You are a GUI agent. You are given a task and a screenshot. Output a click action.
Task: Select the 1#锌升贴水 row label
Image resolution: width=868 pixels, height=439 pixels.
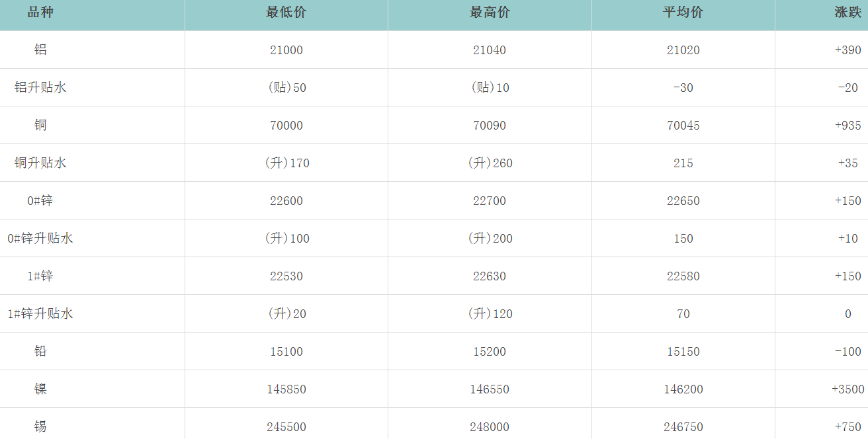(x=40, y=313)
